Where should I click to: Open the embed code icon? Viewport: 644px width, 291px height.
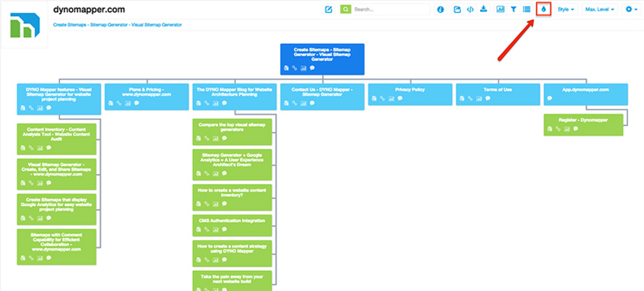470,9
